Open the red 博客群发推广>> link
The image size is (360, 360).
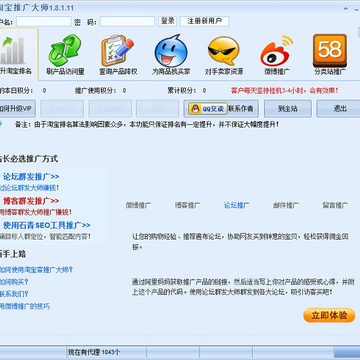(31, 201)
